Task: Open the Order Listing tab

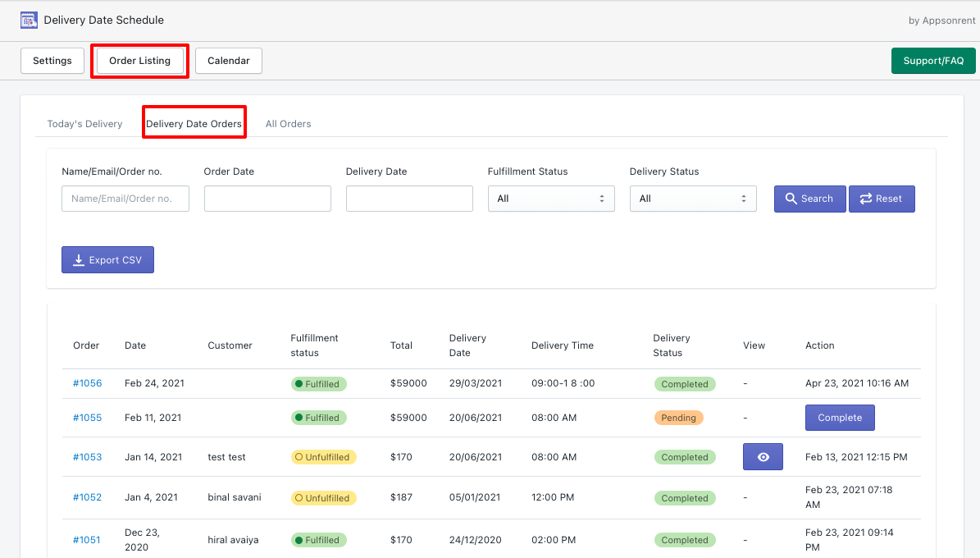Action: tap(140, 61)
